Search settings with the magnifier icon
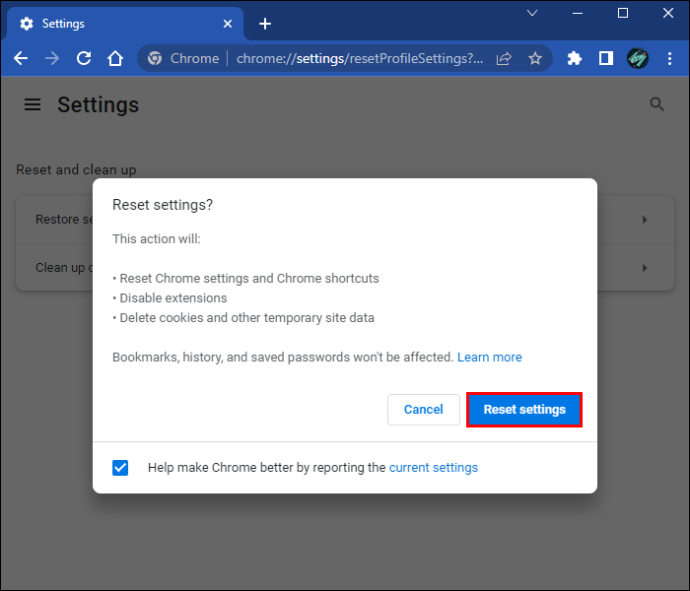Screen dimensions: 690x591 coord(657,104)
